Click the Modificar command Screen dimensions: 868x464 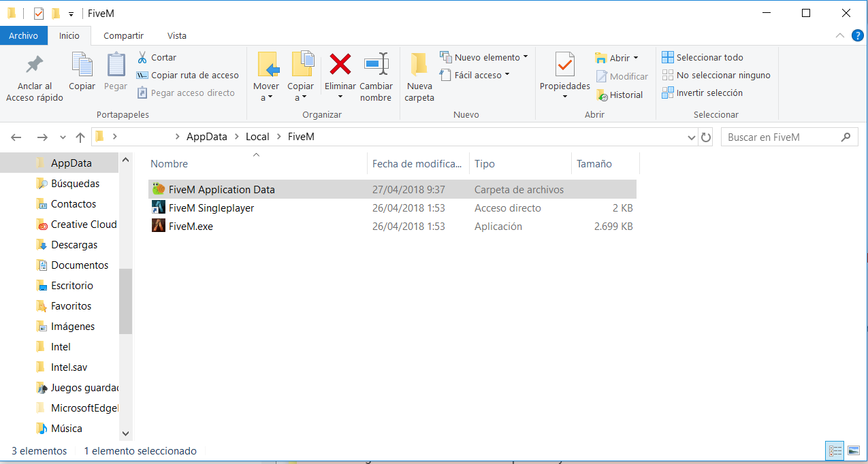(622, 76)
